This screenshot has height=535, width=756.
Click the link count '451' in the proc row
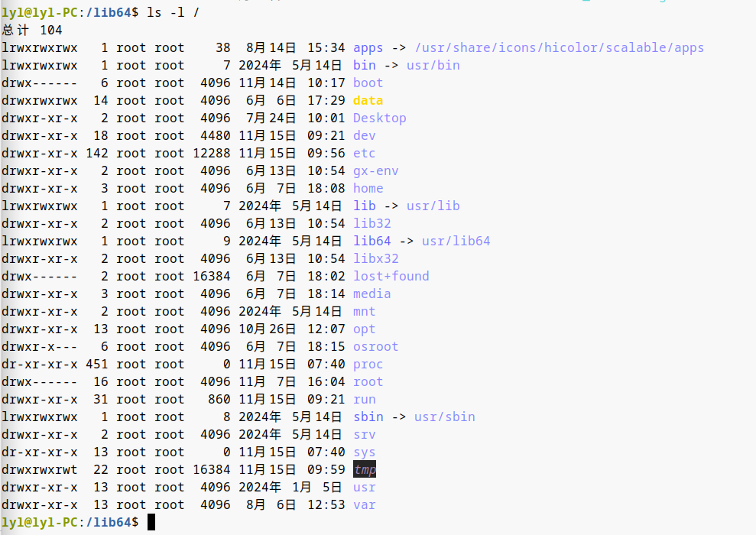(x=97, y=365)
